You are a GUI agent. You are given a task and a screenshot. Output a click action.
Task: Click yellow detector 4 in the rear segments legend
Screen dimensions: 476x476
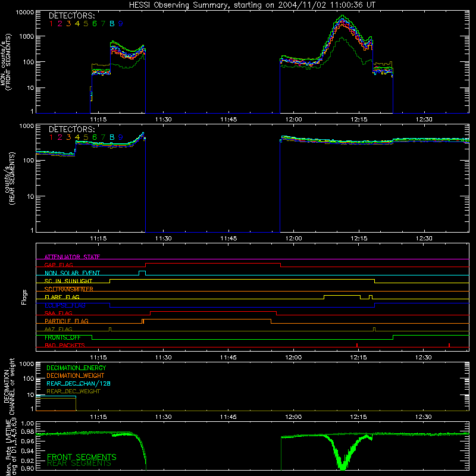tap(77, 137)
